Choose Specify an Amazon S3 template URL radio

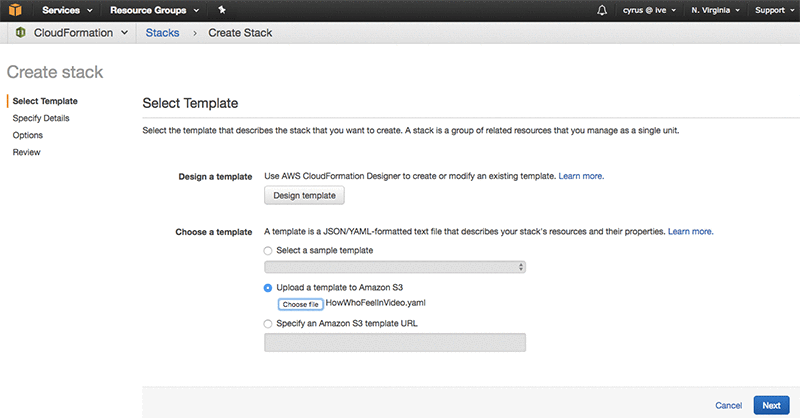[x=268, y=324]
